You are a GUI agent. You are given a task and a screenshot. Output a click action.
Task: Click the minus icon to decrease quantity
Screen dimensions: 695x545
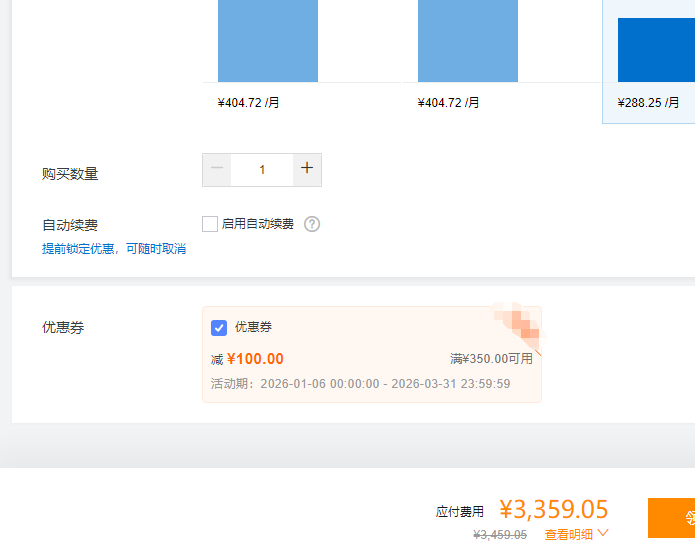pos(217,169)
